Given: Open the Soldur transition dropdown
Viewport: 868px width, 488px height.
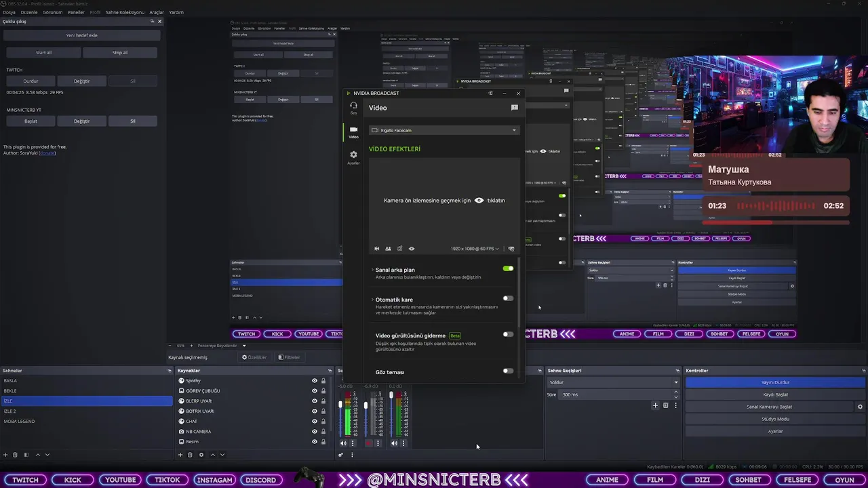Looking at the screenshot, I should pos(613,382).
